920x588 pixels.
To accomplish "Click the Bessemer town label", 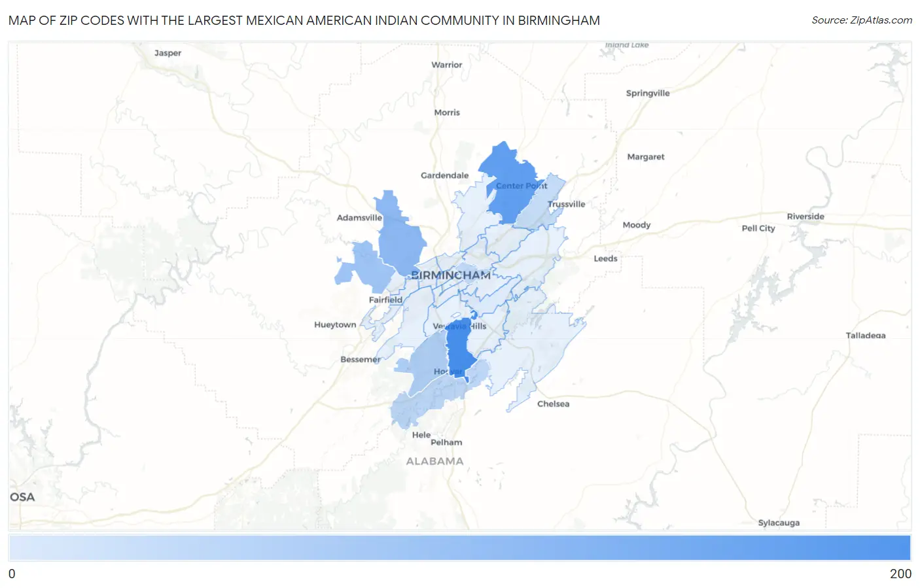I will click(361, 359).
